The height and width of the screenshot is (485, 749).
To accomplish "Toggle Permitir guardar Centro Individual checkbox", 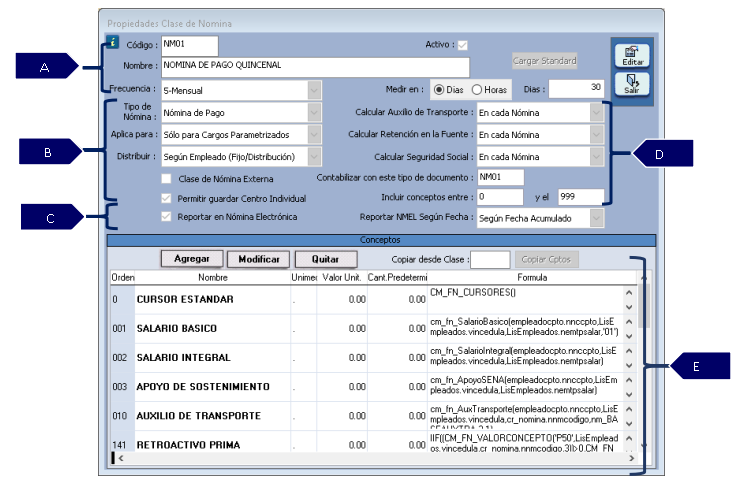I will coord(166,198).
